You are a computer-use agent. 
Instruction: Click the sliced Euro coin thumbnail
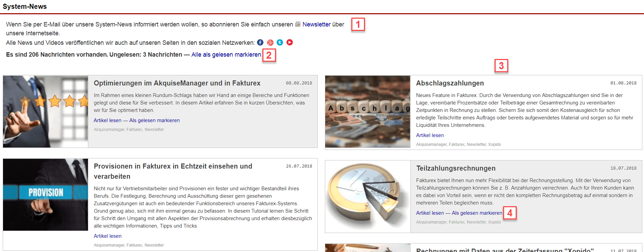(368, 196)
